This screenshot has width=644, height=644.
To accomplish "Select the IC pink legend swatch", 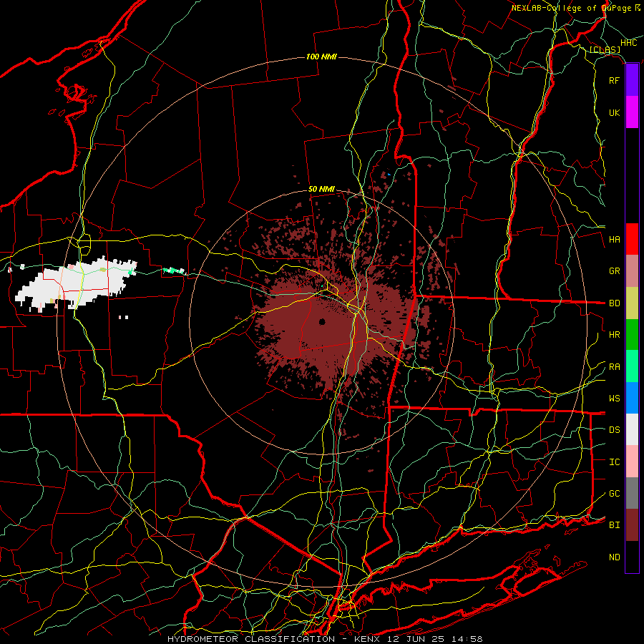I will point(632,462).
